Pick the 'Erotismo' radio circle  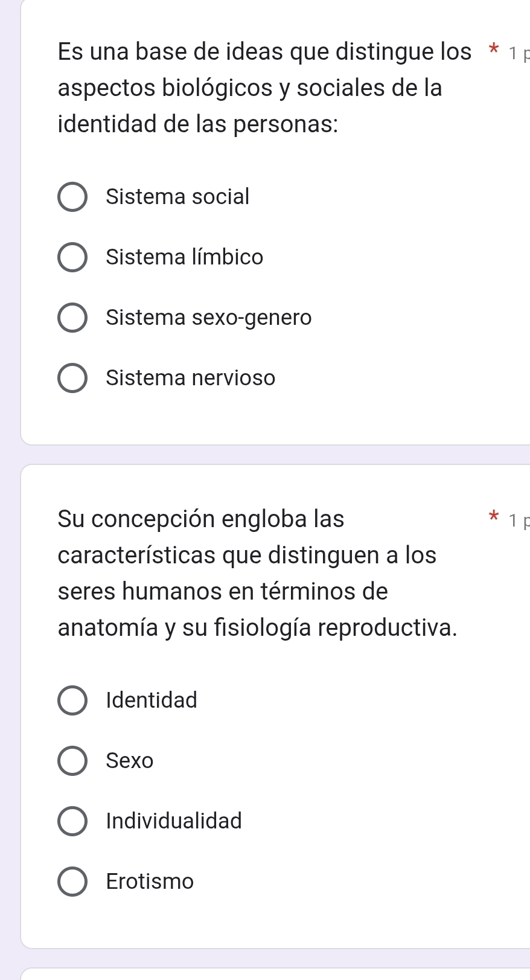coord(72,882)
